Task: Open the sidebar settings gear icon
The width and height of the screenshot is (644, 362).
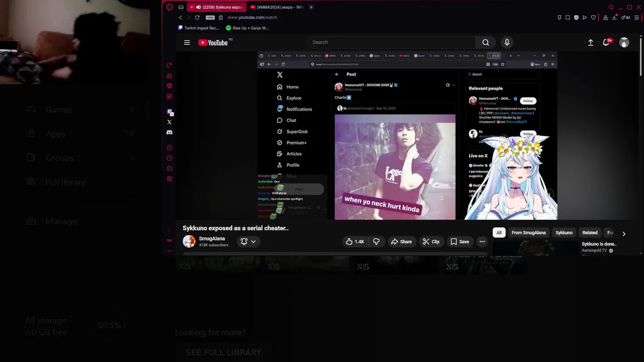Action: point(170,179)
